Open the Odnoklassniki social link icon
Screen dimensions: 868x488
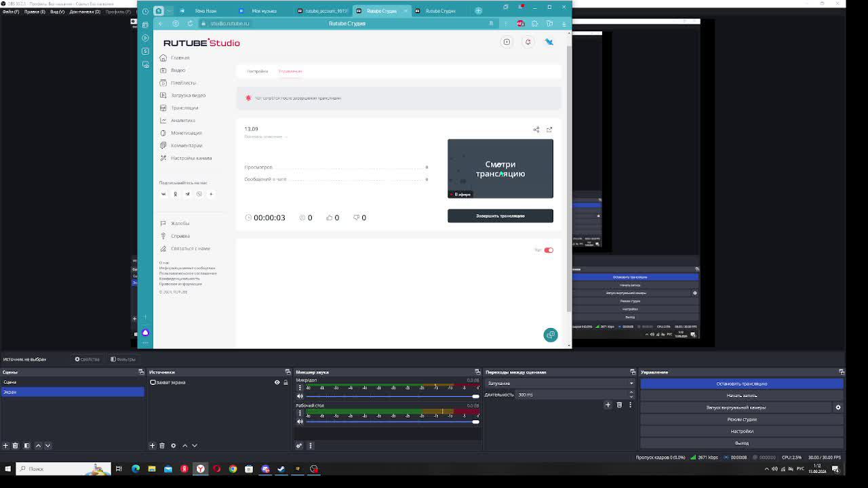pos(175,194)
